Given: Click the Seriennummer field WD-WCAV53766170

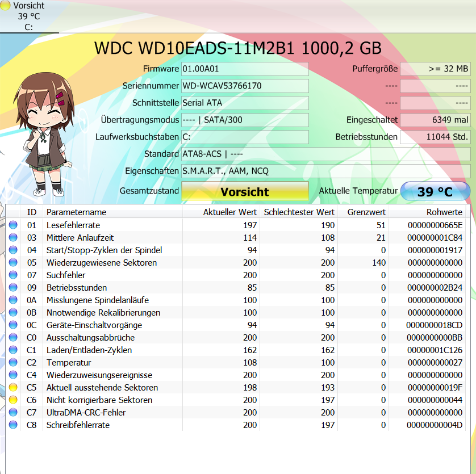Looking at the screenshot, I should coord(245,86).
